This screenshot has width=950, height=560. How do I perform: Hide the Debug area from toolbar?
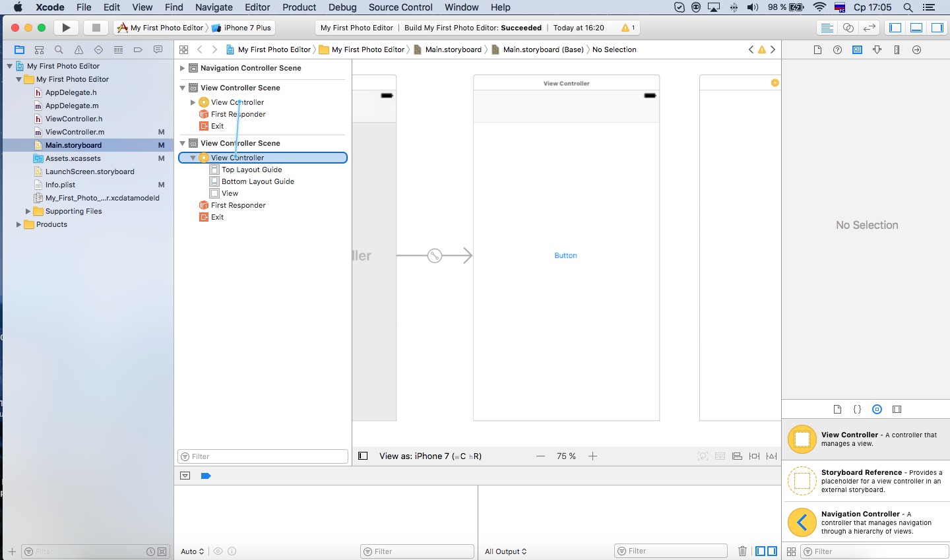(916, 28)
